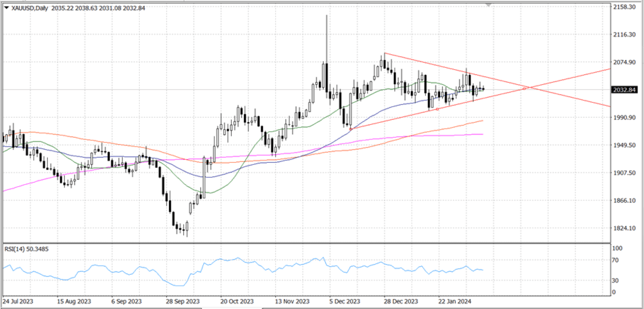Click the XAUUSD,Daily chart title arrow
Image resolution: width=644 pixels, height=309 pixels.
6,8
